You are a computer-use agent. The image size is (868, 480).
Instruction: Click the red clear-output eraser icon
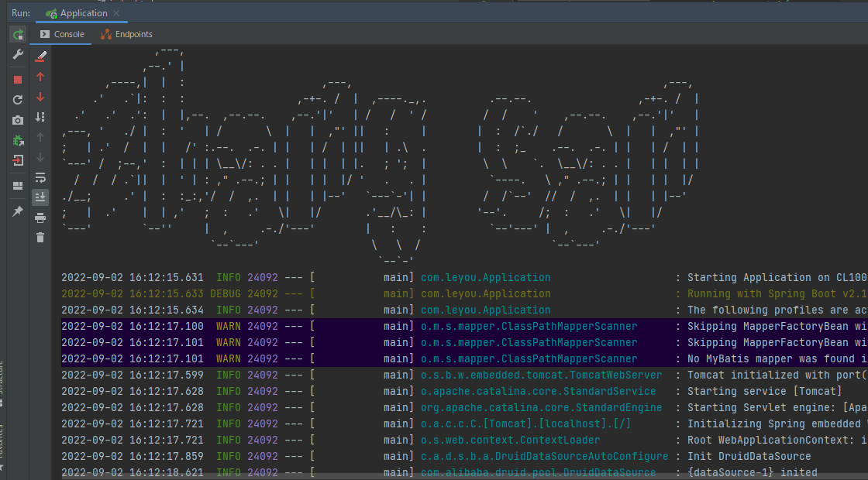point(40,56)
